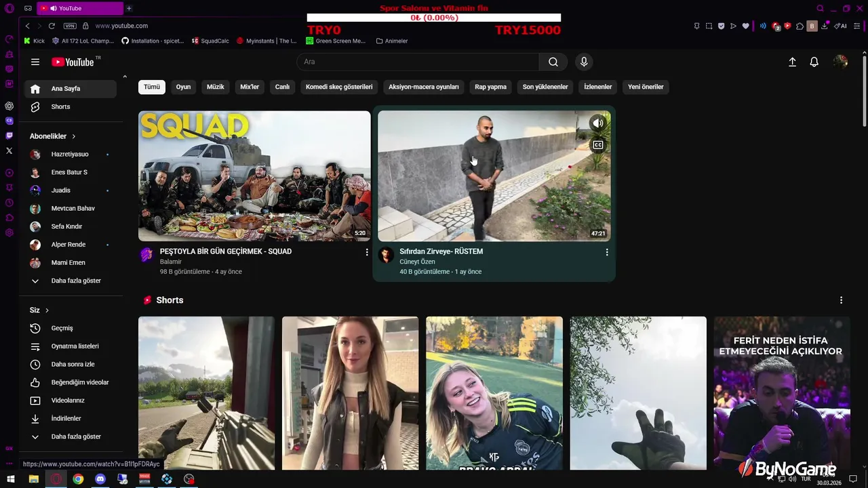
Task: Select the Müzik filter chip
Action: pyautogui.click(x=215, y=87)
